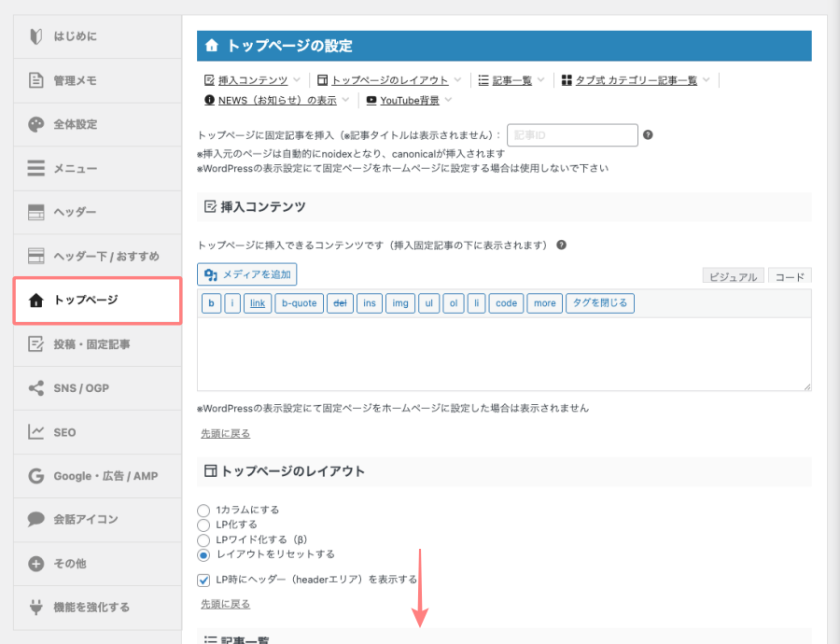Enable the 1カラムにする layout option
The image size is (840, 644).
coord(203,511)
